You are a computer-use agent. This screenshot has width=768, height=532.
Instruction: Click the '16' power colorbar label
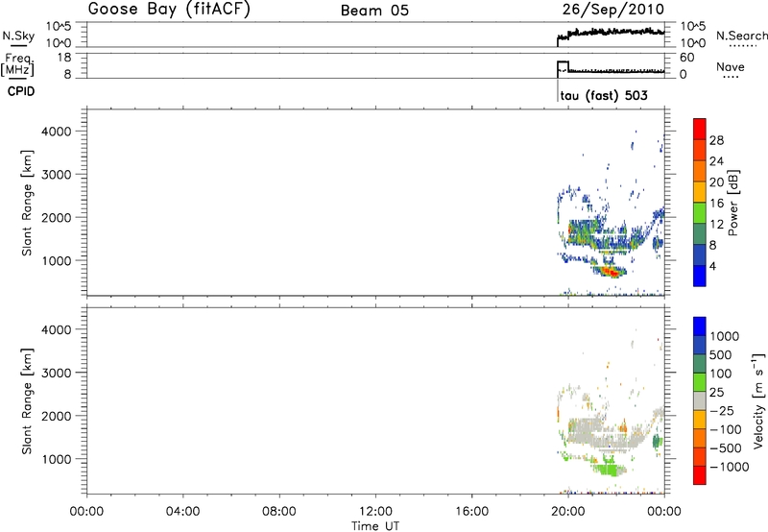716,204
